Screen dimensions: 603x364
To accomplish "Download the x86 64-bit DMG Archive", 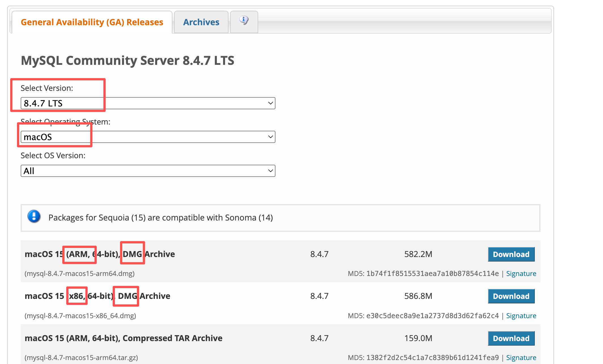I will point(511,296).
